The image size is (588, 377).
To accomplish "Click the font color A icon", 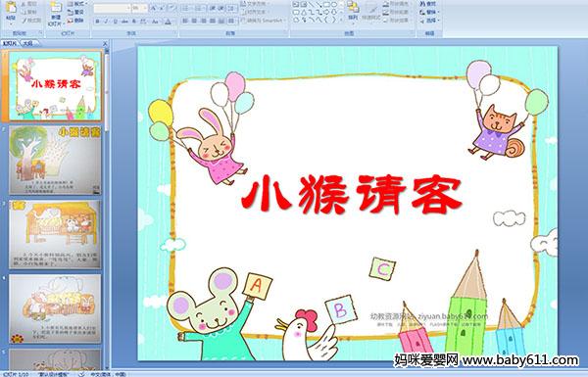I will click(168, 22).
